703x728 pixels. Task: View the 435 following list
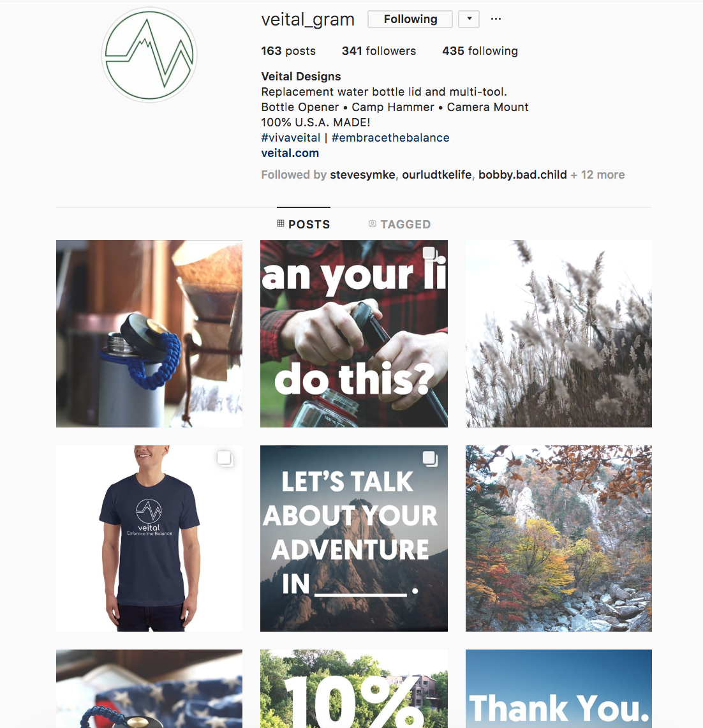coord(480,50)
